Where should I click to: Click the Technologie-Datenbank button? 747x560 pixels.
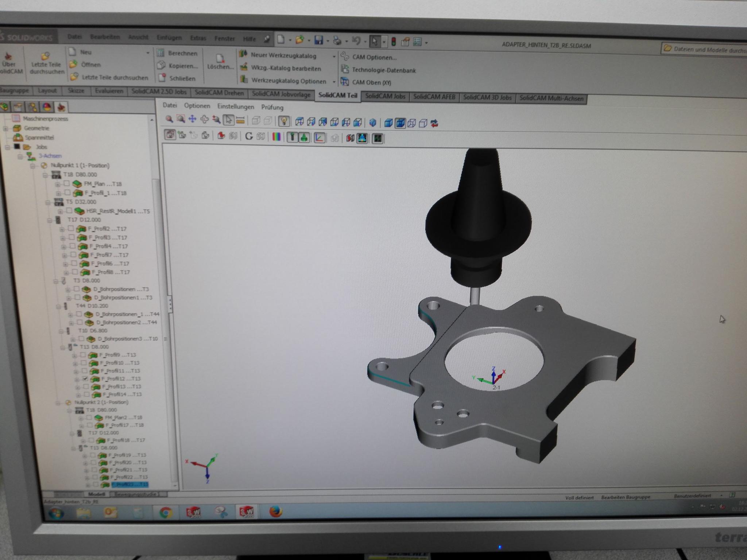[x=383, y=70]
